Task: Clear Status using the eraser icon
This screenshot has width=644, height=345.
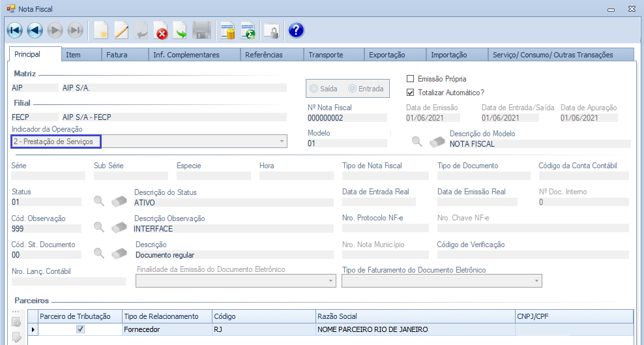Action: [119, 202]
